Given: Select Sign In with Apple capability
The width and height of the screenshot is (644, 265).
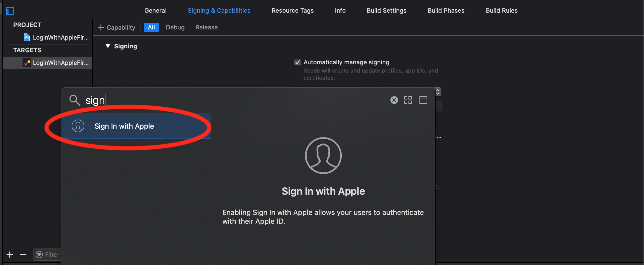Looking at the screenshot, I should 136,126.
